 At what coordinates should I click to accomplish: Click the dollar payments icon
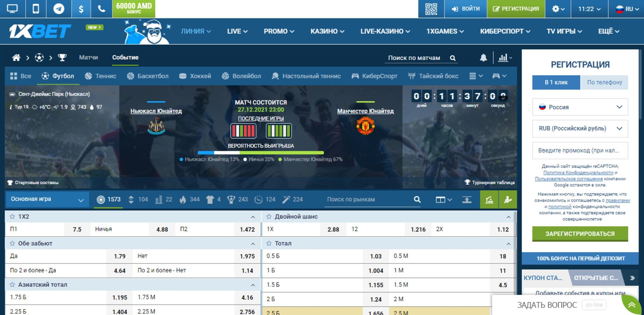81,9
